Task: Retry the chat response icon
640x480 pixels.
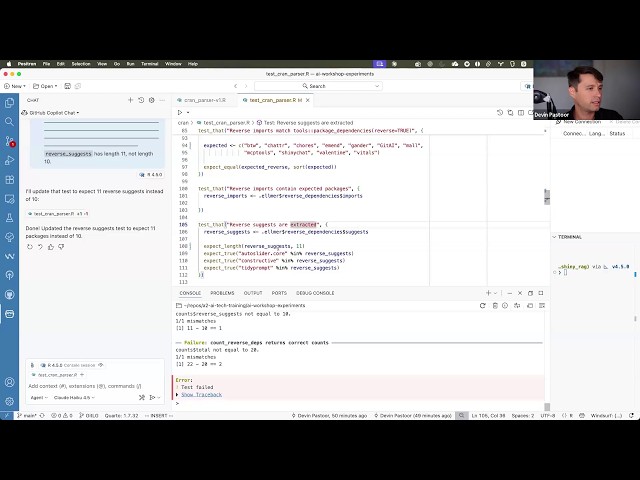Action: [x=30, y=247]
